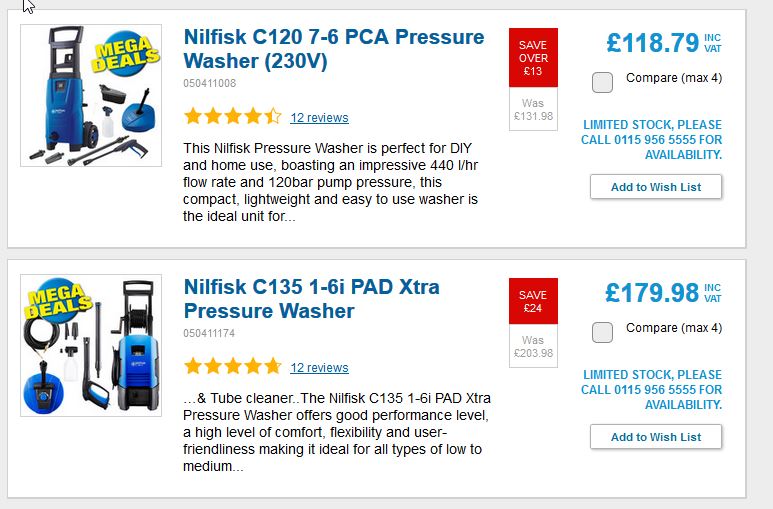
Task: Tick Compare checkbox for Nilfisk C135
Action: tap(602, 332)
